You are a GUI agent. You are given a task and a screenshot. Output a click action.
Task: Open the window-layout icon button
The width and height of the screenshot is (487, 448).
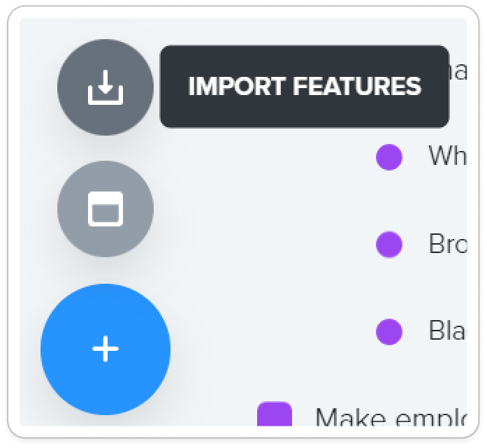tap(106, 209)
